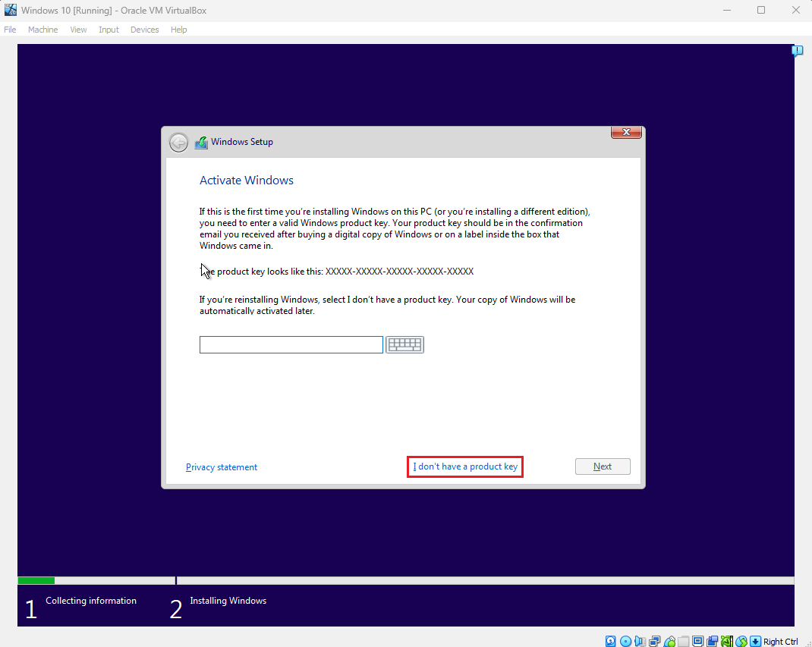
Task: Minimize the VirtualBox window
Action: click(x=727, y=10)
